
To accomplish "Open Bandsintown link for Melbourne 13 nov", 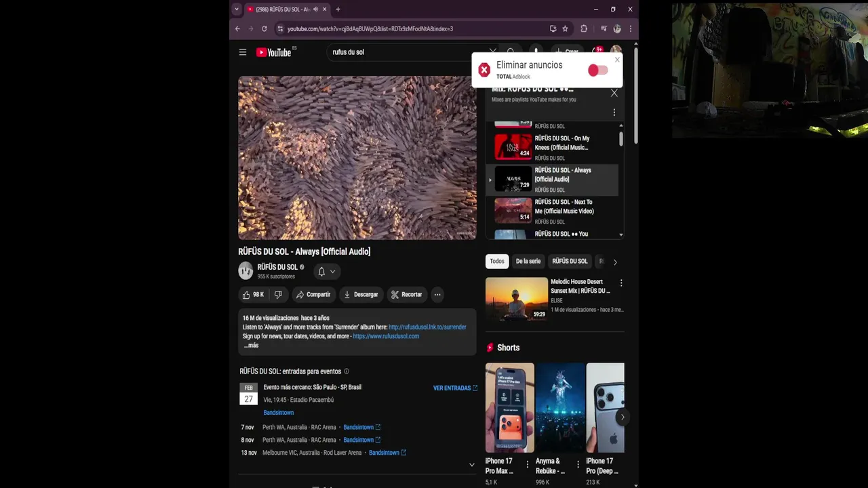I will [x=387, y=453].
